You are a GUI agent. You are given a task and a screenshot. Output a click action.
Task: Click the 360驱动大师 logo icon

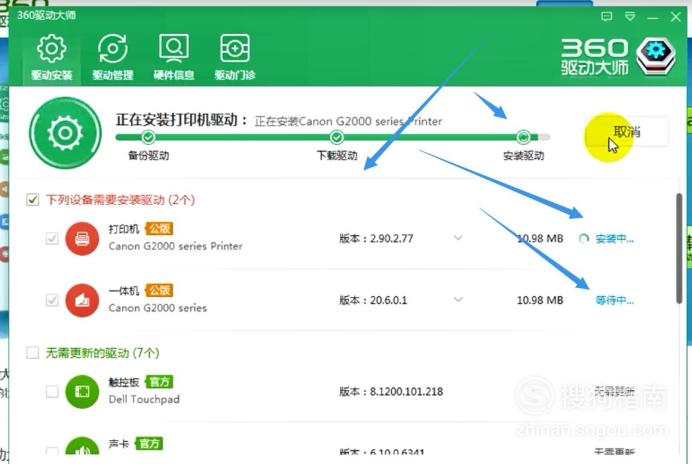click(x=656, y=56)
